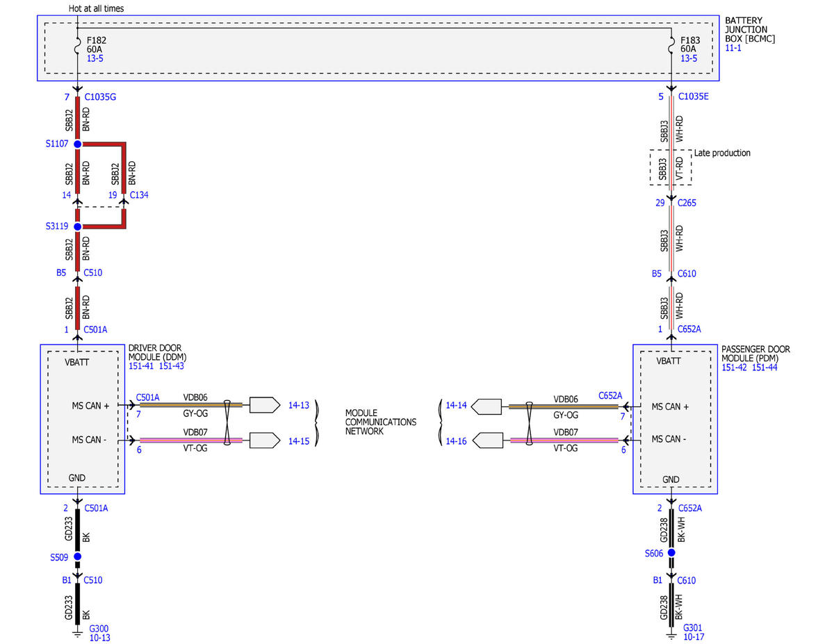The image size is (834, 644).
Task: Select the S509 ground splice dot
Action: click(x=78, y=557)
